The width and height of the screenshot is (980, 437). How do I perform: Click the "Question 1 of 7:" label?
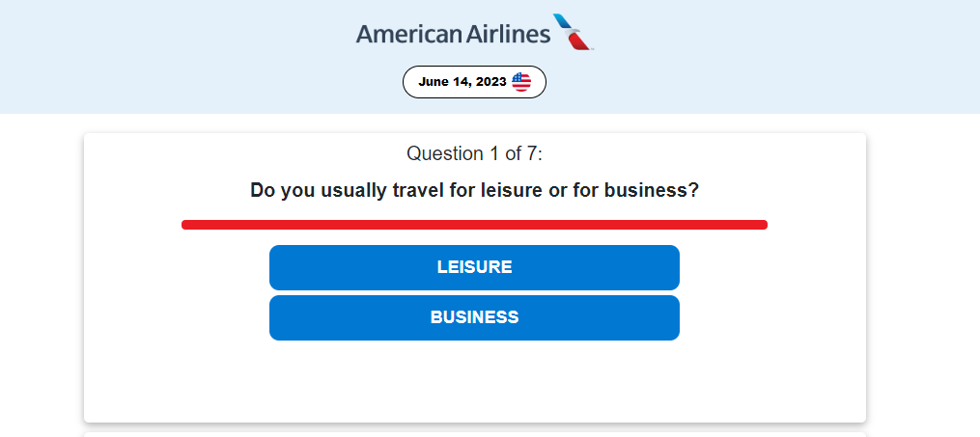tap(474, 153)
